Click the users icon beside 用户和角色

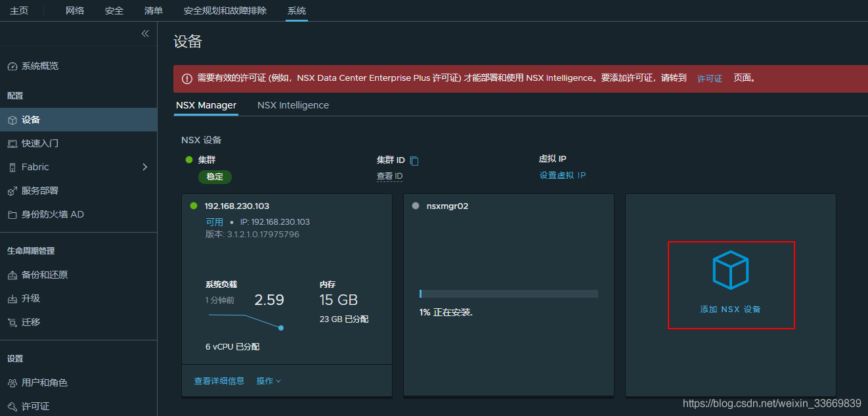(x=12, y=383)
